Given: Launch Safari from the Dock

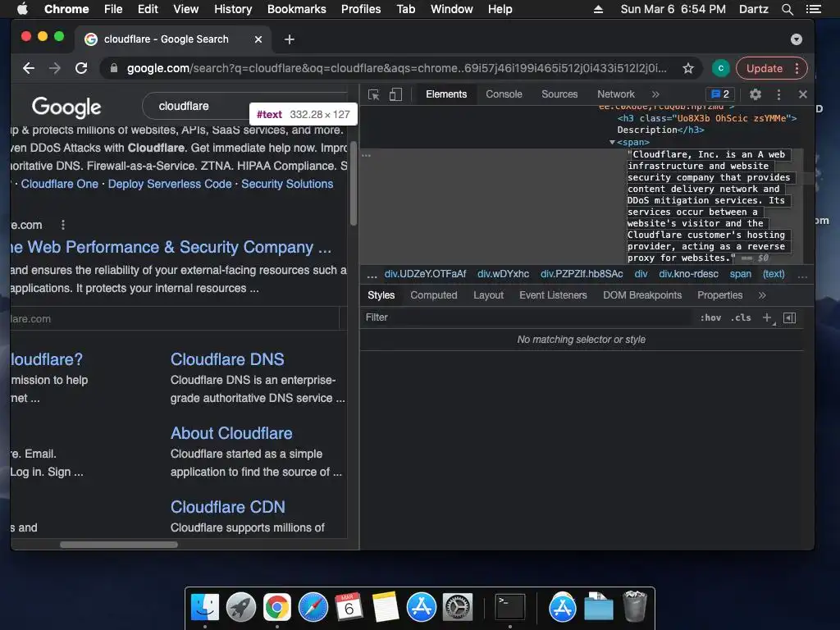Looking at the screenshot, I should [x=313, y=608].
